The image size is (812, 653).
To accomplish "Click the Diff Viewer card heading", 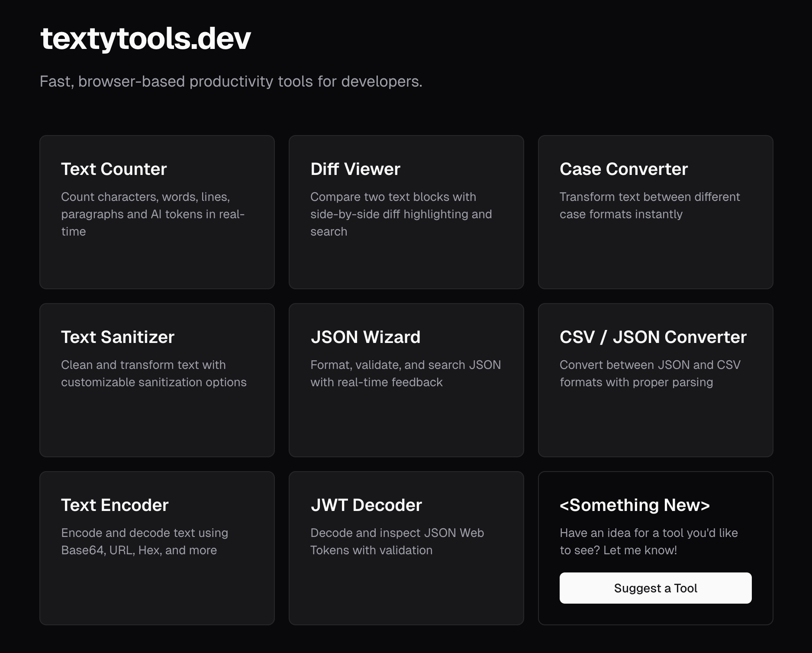I will click(x=355, y=169).
